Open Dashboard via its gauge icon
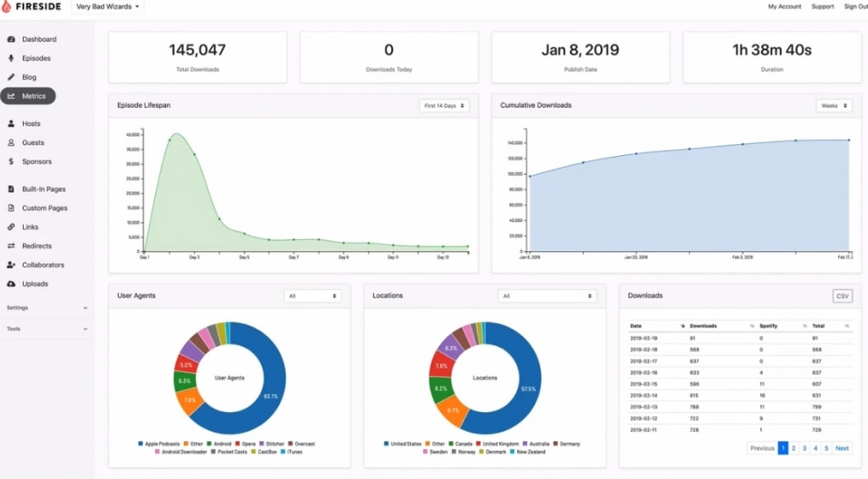Screen dimensions: 868x479 [11, 39]
